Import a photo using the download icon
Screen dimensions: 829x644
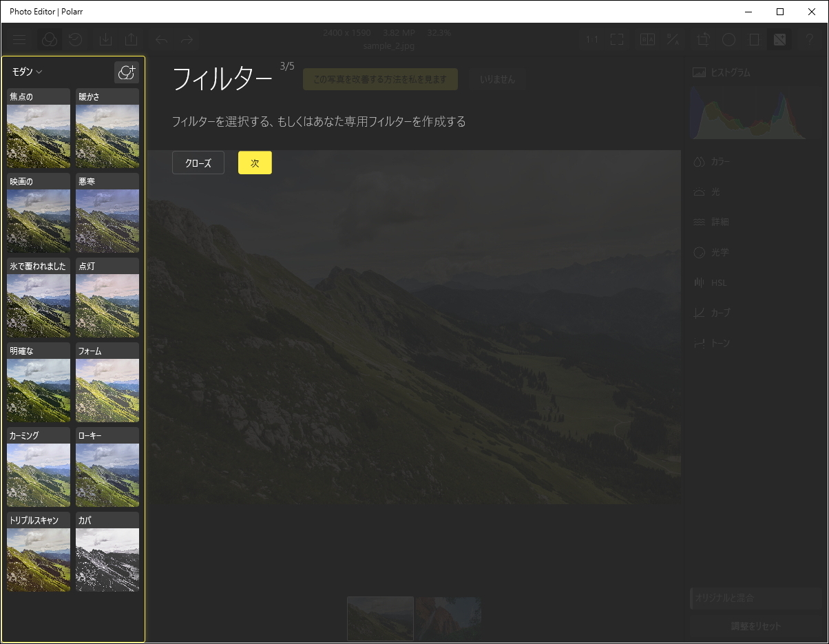(105, 39)
